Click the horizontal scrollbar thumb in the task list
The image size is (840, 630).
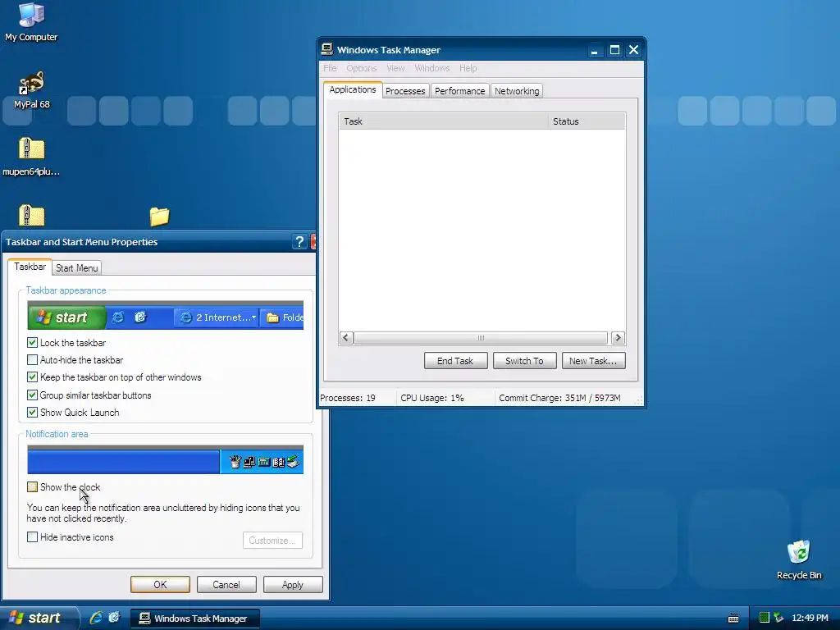(481, 337)
